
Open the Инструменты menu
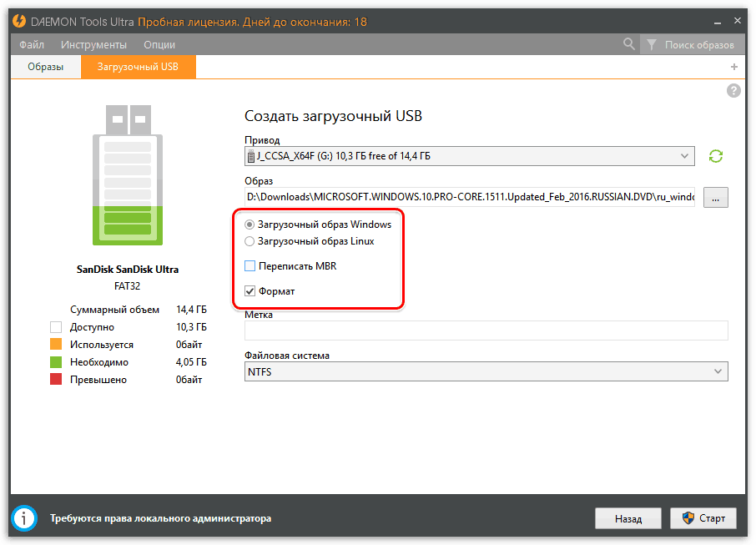(x=93, y=44)
